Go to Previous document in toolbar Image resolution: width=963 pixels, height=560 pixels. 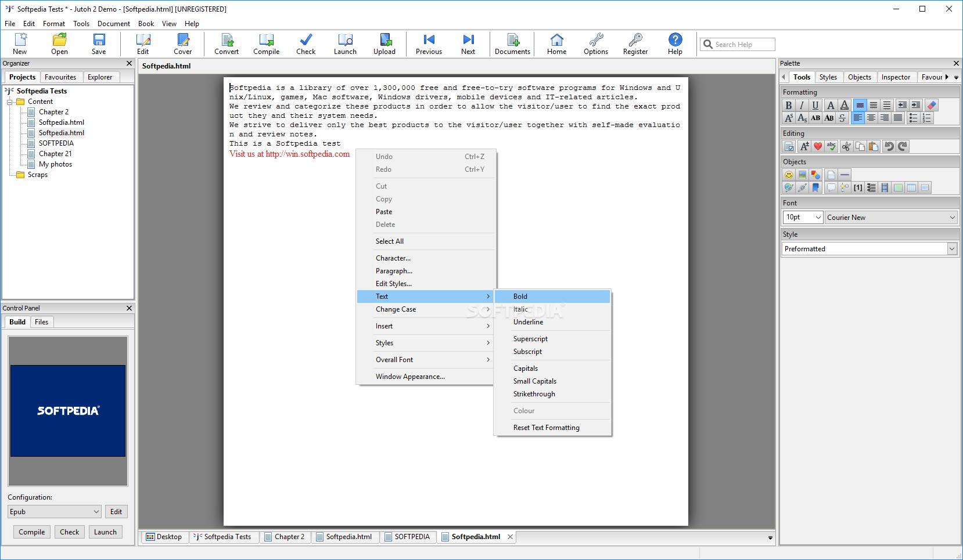[429, 44]
